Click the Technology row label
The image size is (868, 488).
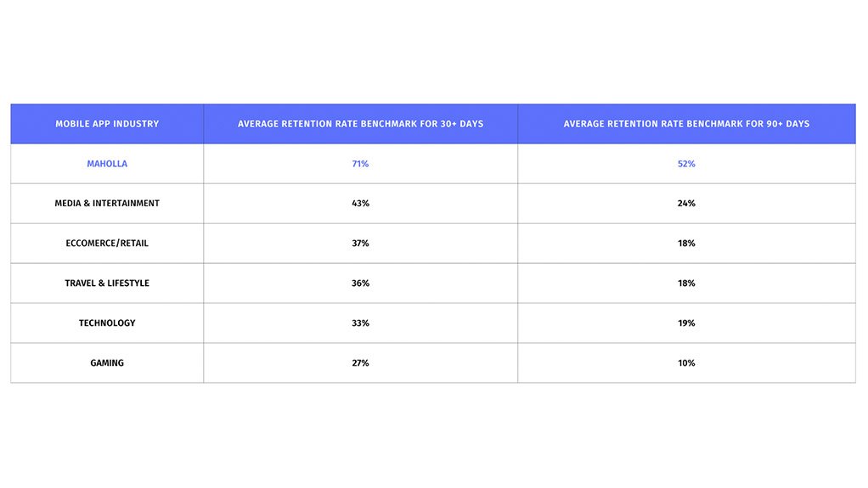click(107, 323)
